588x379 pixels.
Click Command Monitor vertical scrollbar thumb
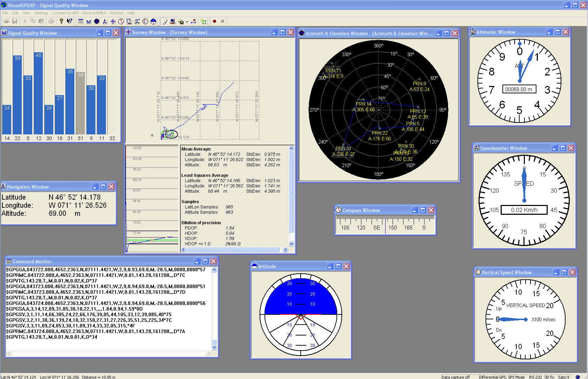214,342
